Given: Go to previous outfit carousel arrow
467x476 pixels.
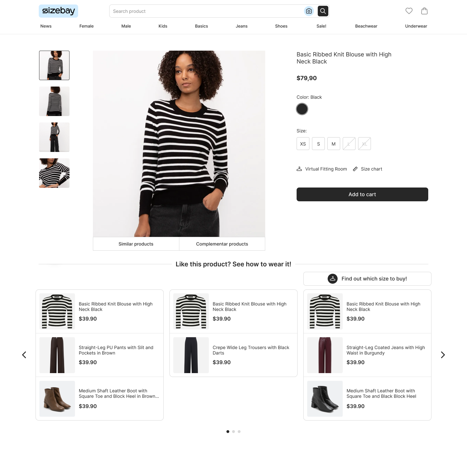Looking at the screenshot, I should tap(24, 355).
